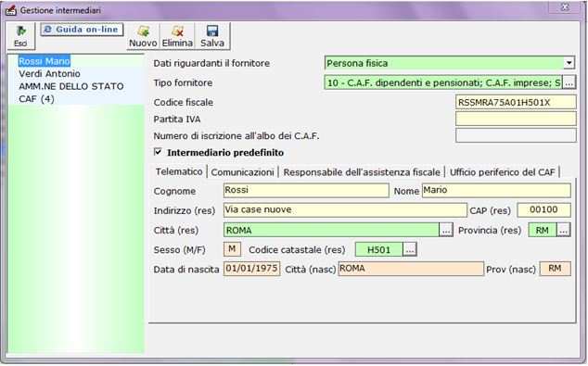Image resolution: width=588 pixels, height=366 pixels.
Task: Open Provincia (res) lookup ellipsis button
Action: [x=563, y=230]
